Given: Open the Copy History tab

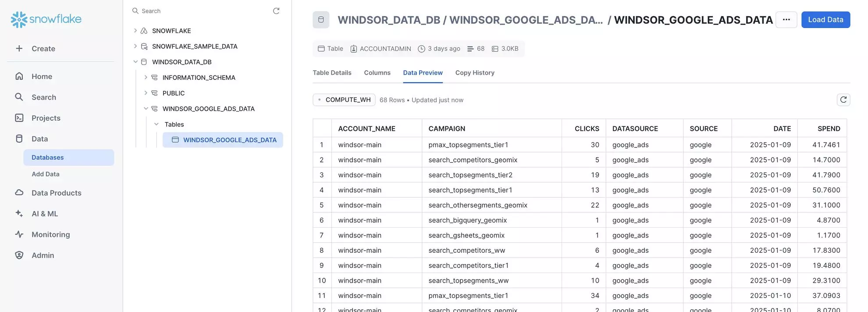Looking at the screenshot, I should [475, 73].
